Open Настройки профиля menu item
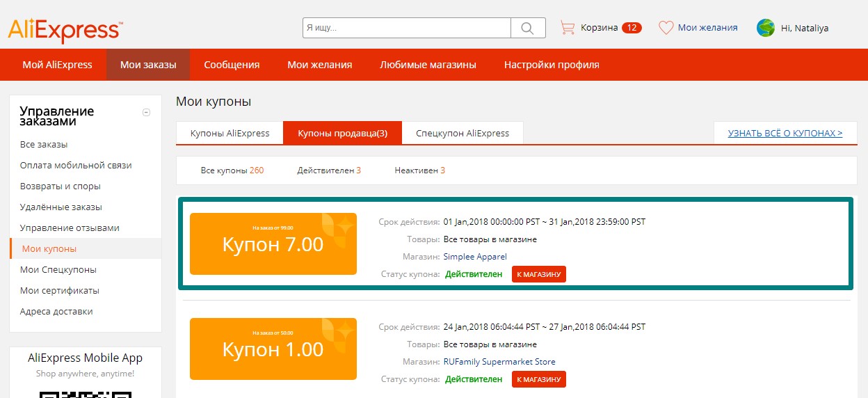The image size is (868, 398). tap(552, 65)
